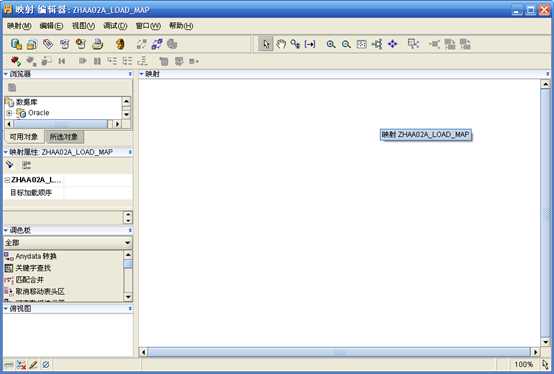Click the canvas vertical scrollbar down arrow
Viewport: 554px width, 374px height.
(546, 342)
